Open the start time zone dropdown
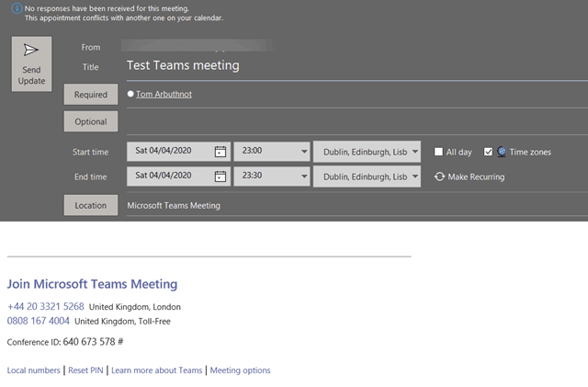 pos(415,152)
